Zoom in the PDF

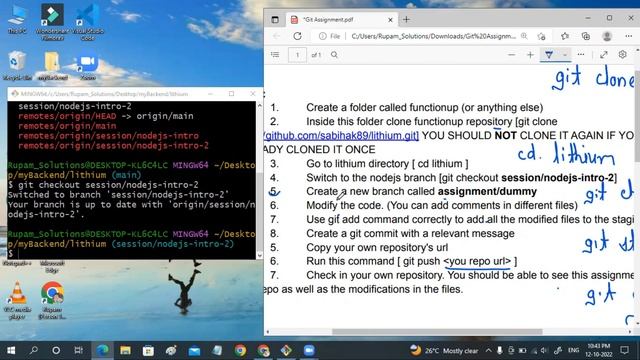coord(530,55)
